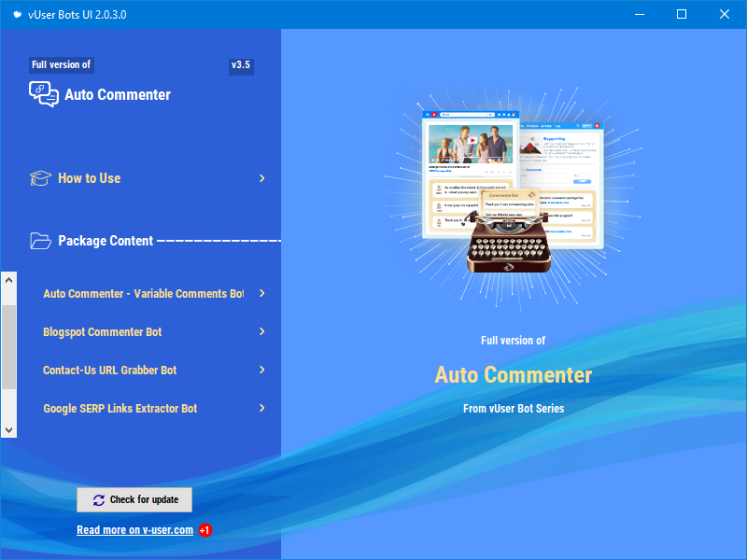The image size is (747, 560).
Task: Click the From vUser Bot Series text
Action: click(514, 409)
